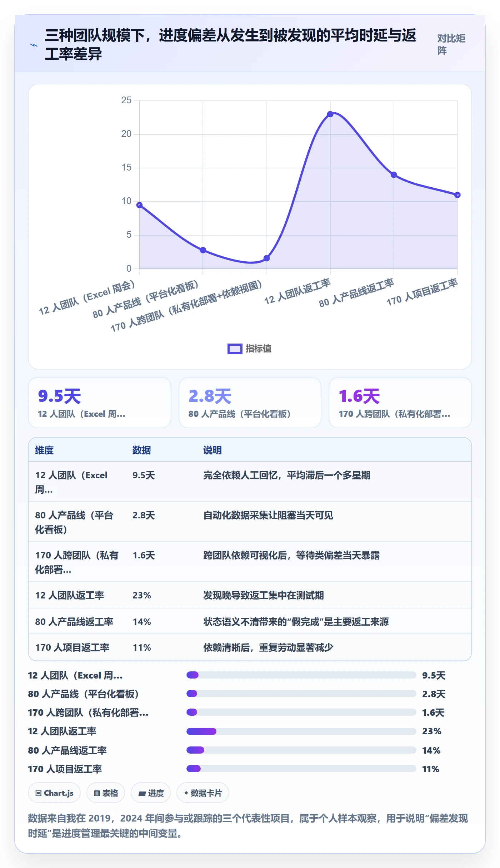Click the table cell about “假完成” rework source
This screenshot has width=500, height=868.
pyautogui.click(x=296, y=622)
